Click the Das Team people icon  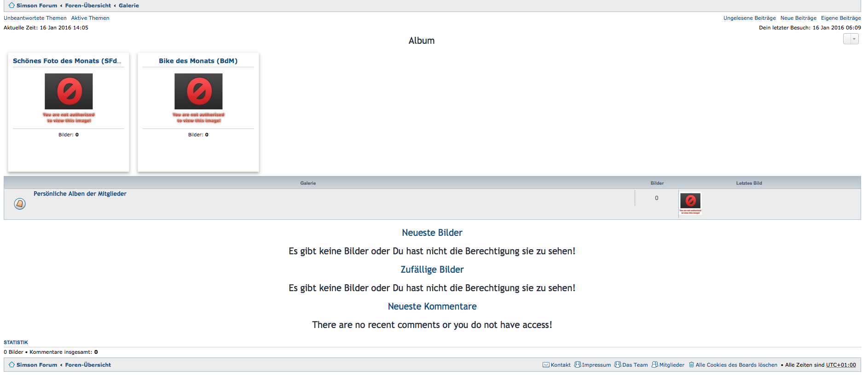tap(618, 365)
